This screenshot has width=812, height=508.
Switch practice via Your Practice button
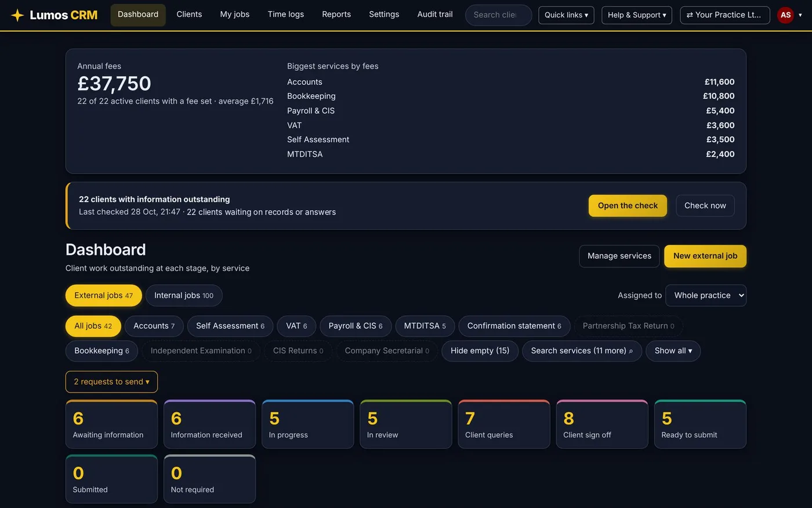point(725,15)
